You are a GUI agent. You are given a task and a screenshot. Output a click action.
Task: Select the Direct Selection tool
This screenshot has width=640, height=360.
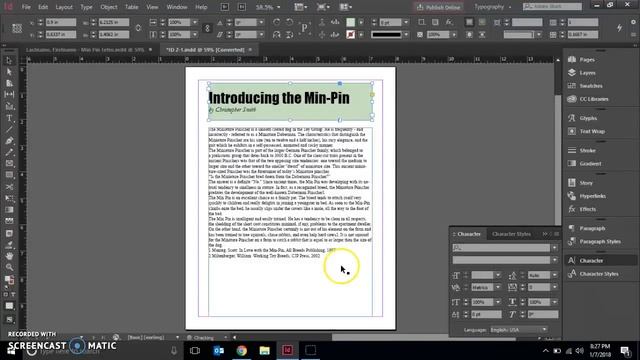[9, 72]
